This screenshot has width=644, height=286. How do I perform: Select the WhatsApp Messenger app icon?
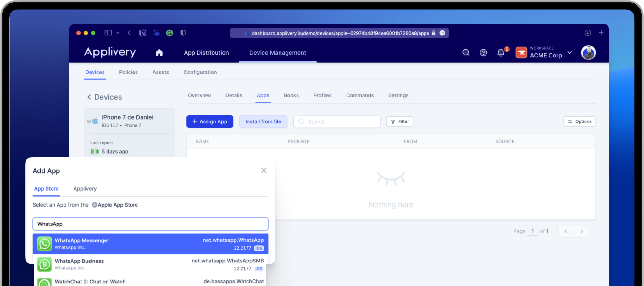click(44, 244)
